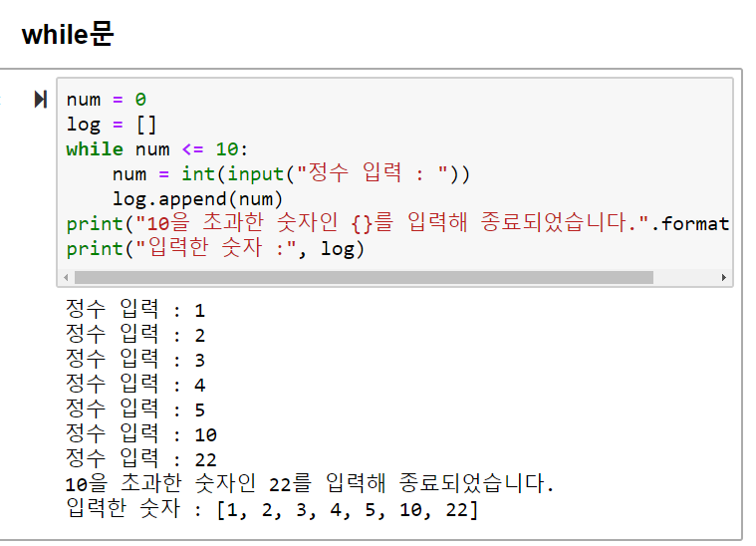
Task: Click output '10을 초과한 숫자인 22를 입력해 종료되었습니다.'
Action: pos(310,483)
